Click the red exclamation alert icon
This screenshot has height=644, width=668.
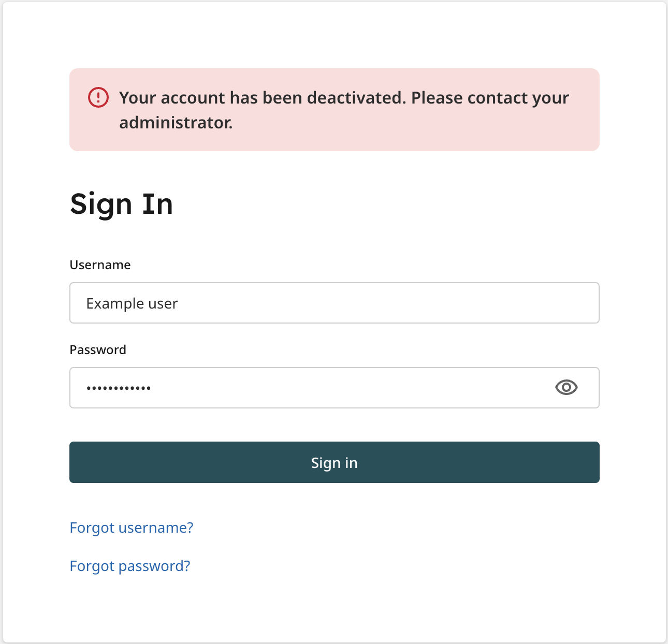click(x=98, y=97)
